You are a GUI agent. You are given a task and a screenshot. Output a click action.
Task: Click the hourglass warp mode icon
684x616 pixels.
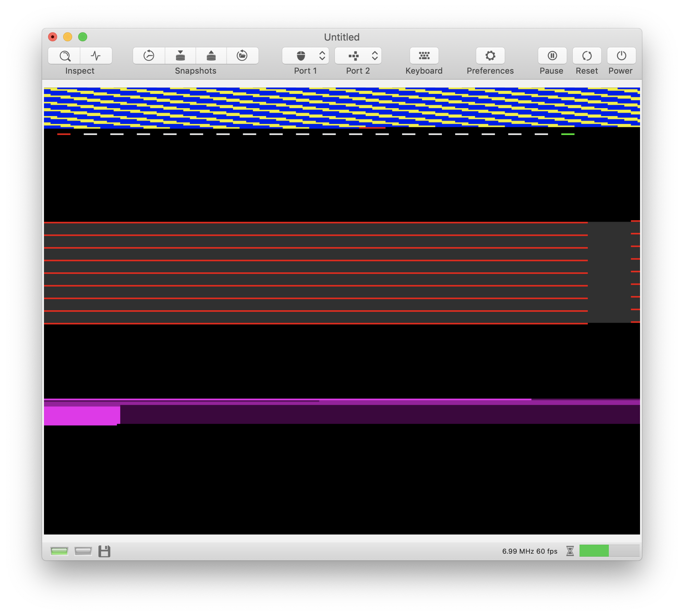pyautogui.click(x=570, y=551)
